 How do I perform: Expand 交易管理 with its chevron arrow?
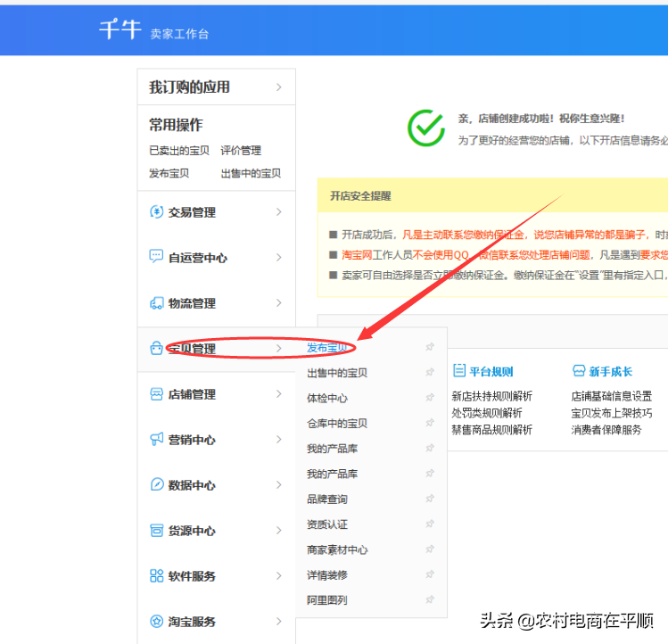pyautogui.click(x=278, y=211)
